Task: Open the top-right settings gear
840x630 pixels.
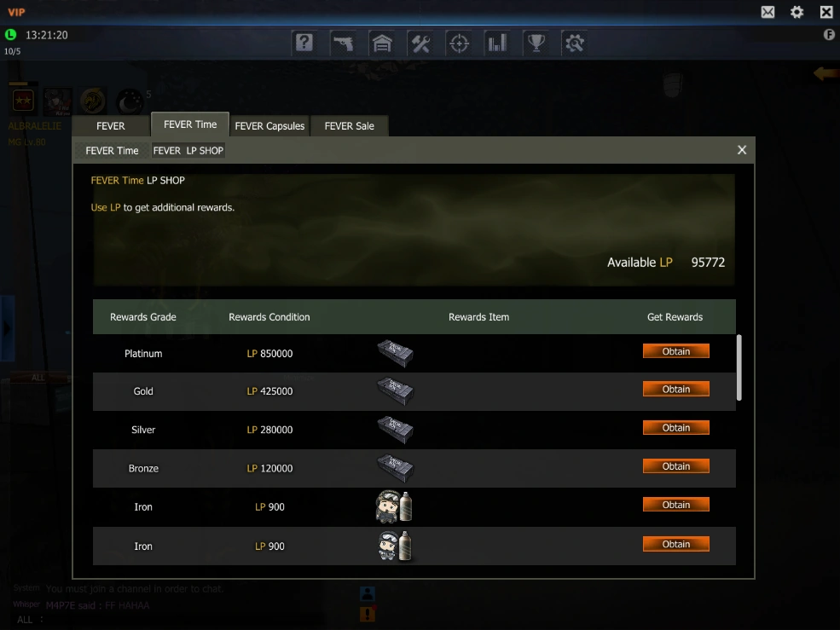Action: [797, 12]
